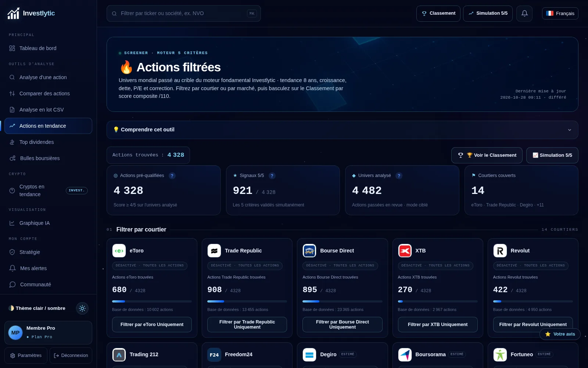Click Votre avis feedback button
The height and width of the screenshot is (368, 588).
point(560,334)
